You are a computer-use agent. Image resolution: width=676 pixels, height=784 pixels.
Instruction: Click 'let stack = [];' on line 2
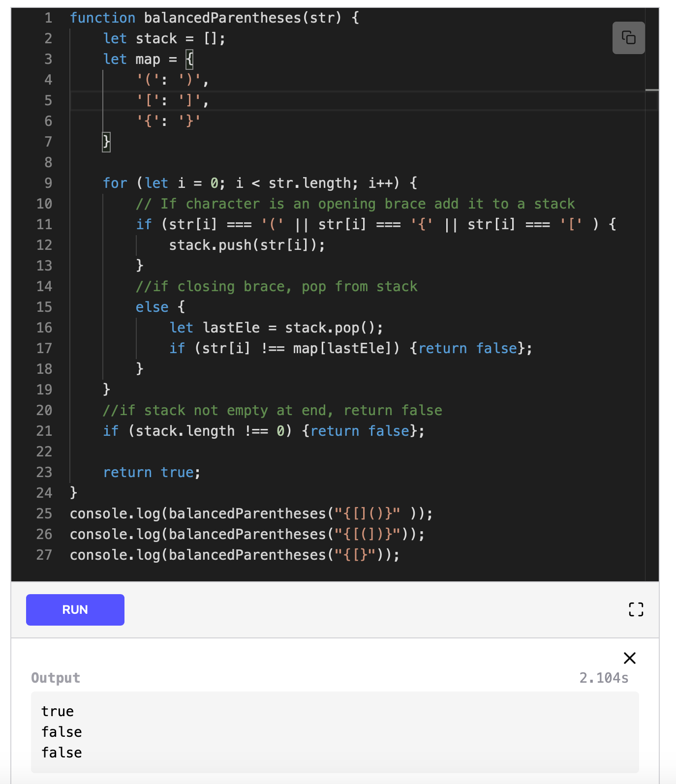164,38
